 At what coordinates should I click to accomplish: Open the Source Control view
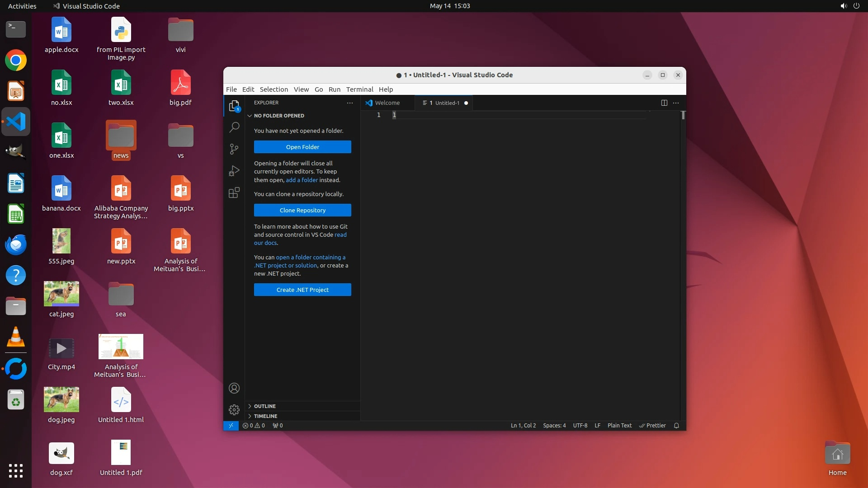tap(234, 149)
